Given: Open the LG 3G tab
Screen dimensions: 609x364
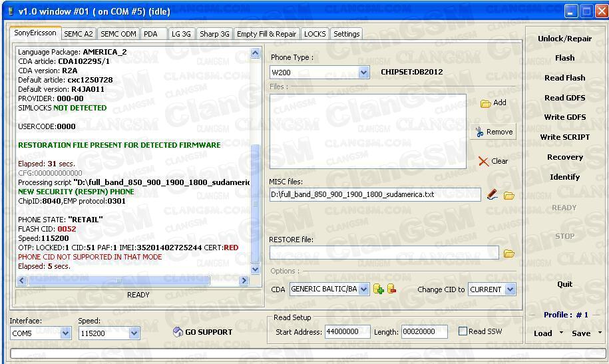Looking at the screenshot, I should [x=182, y=34].
